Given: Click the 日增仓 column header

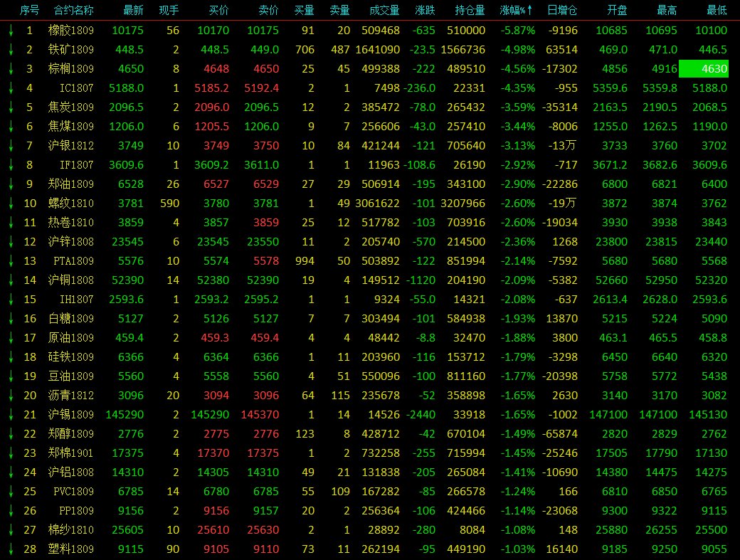Looking at the screenshot, I should 563,11.
